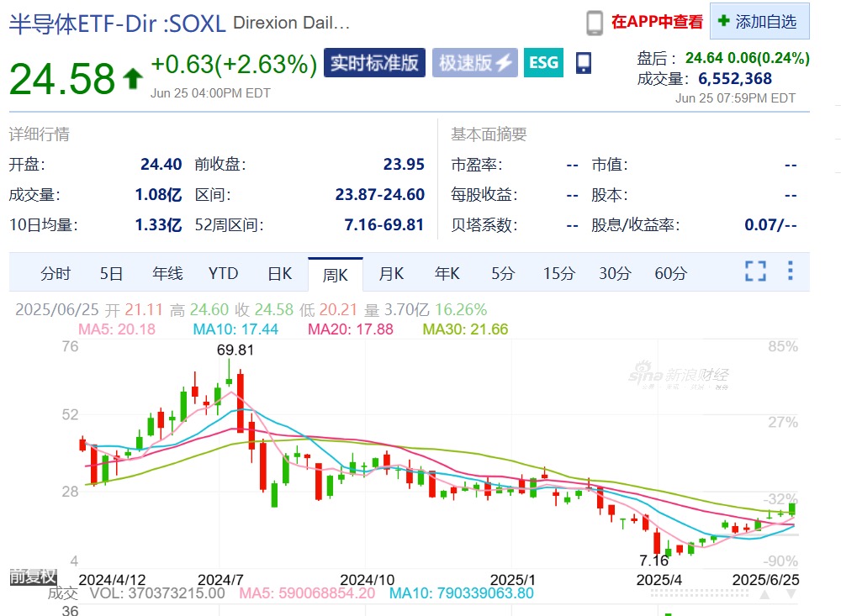Select the 15分 chart tab

click(559, 273)
